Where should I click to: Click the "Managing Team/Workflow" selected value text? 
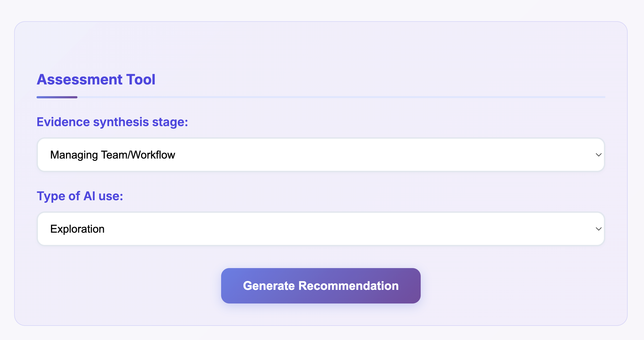[113, 155]
